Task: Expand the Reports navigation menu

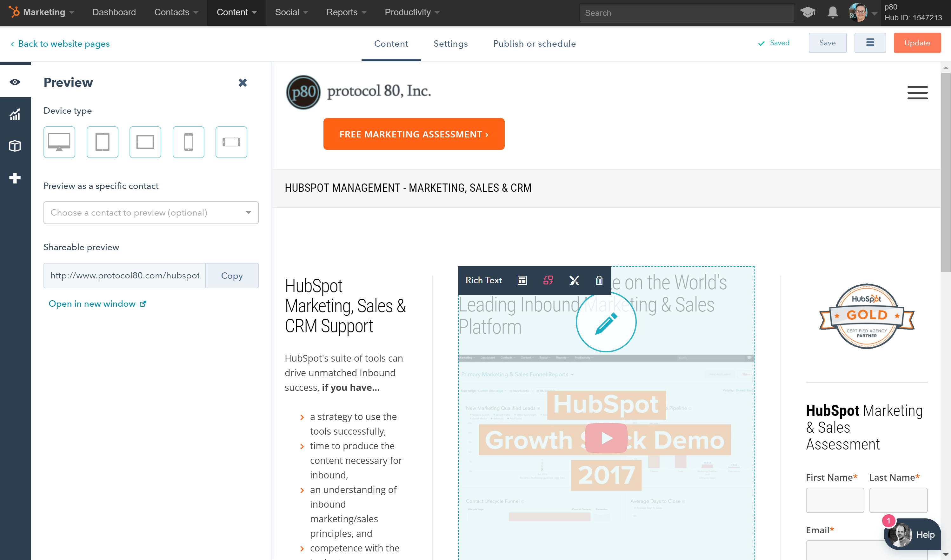Action: 346,12
